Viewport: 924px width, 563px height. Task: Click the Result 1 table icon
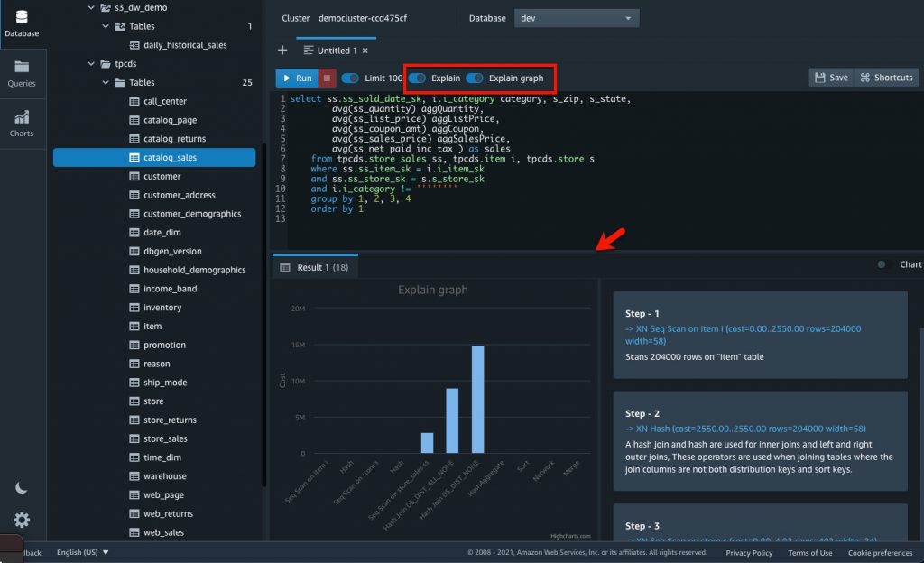[x=285, y=267]
